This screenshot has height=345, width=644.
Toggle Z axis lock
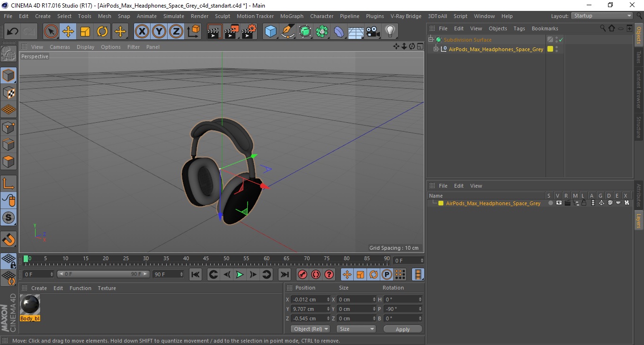tap(176, 32)
